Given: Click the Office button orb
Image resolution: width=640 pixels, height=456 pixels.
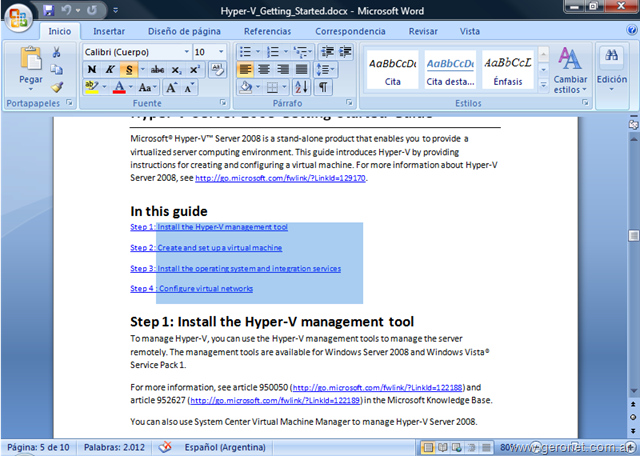Looking at the screenshot, I should tap(19, 17).
